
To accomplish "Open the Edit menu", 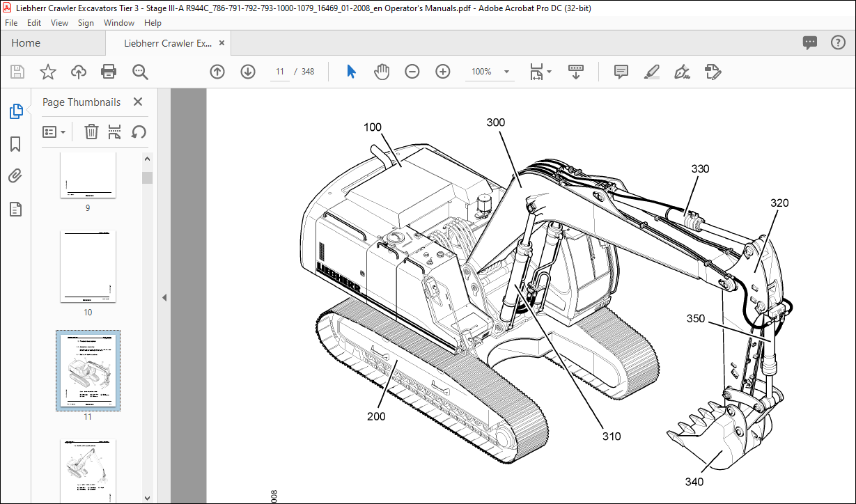I will [34, 23].
